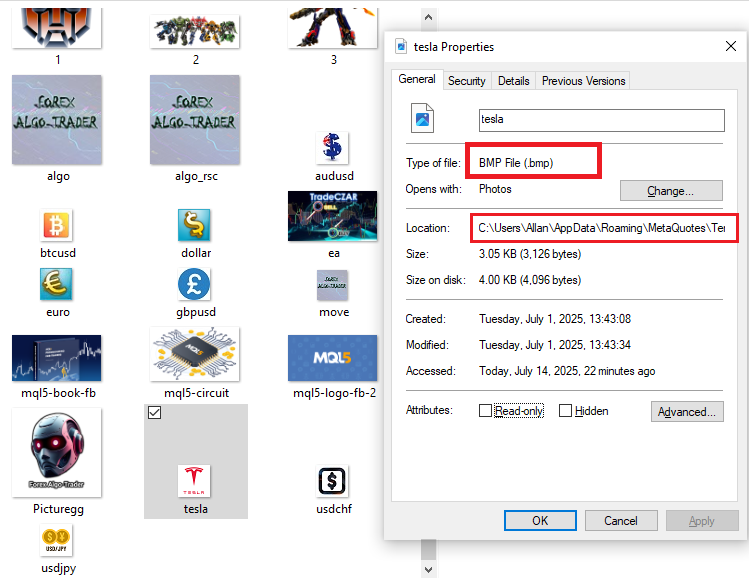Viewport: 749px width, 579px height.
Task: Select the usdchf icon file
Action: pos(332,481)
